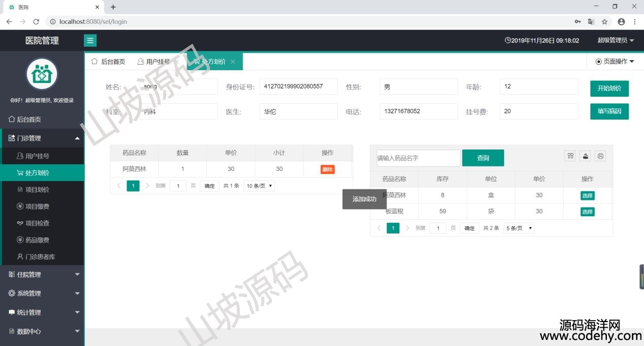The height and width of the screenshot is (346, 644).
Task: Click the 挂号费 input field
Action: [x=539, y=111]
